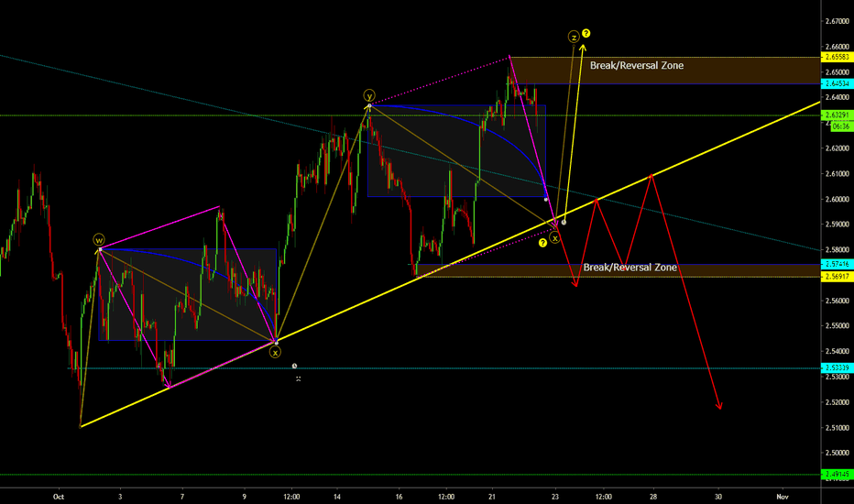The width and height of the screenshot is (854, 504).
Task: Click the yellow 2.56917 price label
Action: click(x=837, y=277)
